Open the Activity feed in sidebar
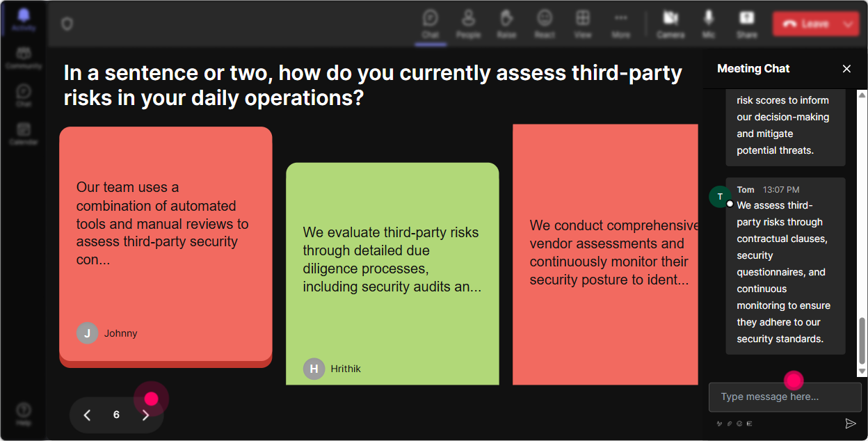 pos(24,19)
